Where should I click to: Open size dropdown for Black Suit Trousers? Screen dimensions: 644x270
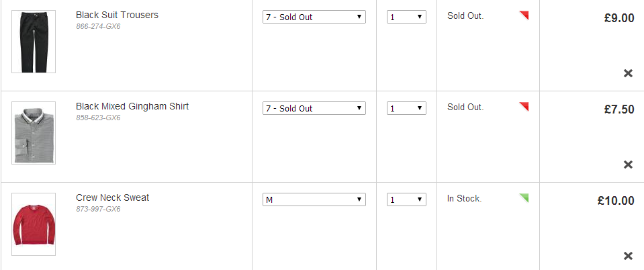314,17
